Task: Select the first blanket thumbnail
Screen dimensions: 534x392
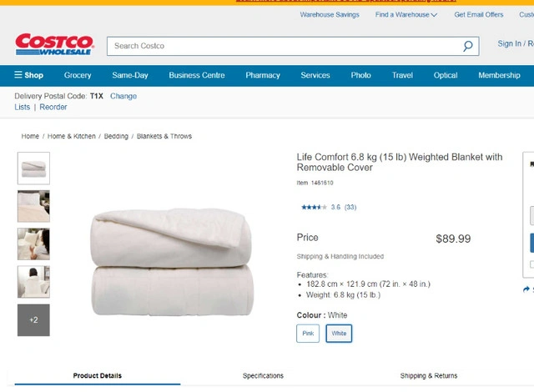Action: [33, 168]
